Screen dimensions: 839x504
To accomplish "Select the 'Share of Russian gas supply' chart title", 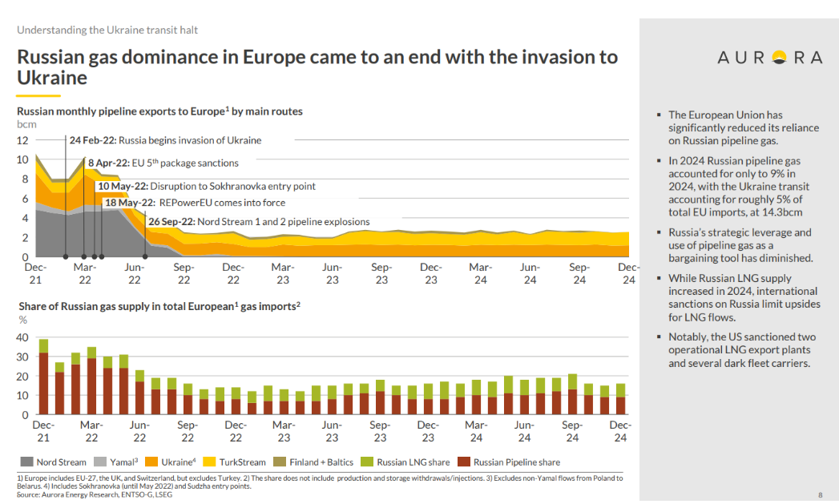I will [159, 305].
